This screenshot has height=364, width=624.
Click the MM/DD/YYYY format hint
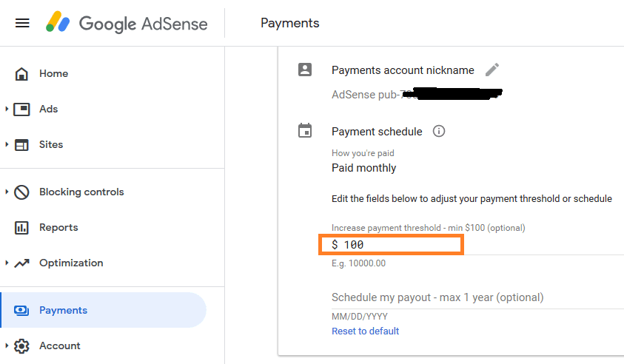pos(359,317)
